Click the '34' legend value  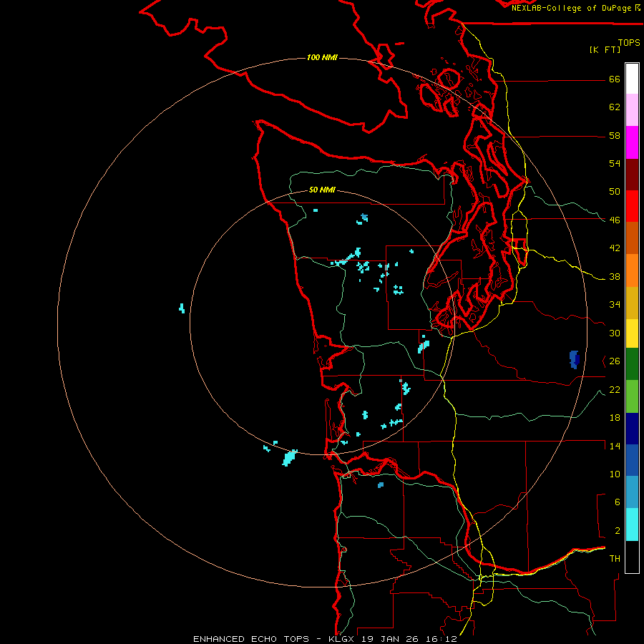click(x=615, y=305)
